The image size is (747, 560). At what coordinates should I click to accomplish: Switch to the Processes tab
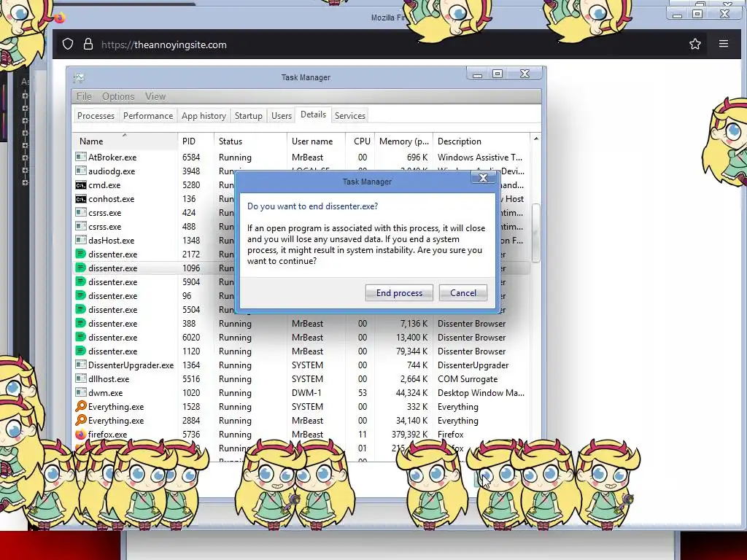pyautogui.click(x=96, y=116)
